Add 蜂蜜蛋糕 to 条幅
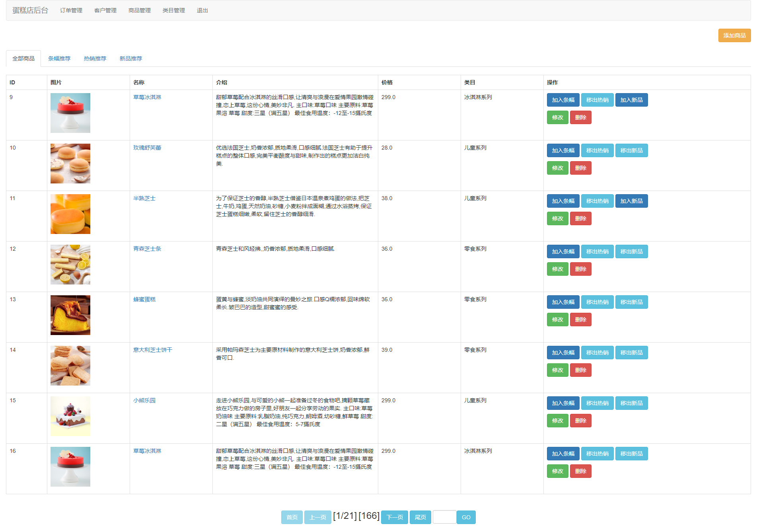Viewport: 757px width, 532px height. (563, 302)
